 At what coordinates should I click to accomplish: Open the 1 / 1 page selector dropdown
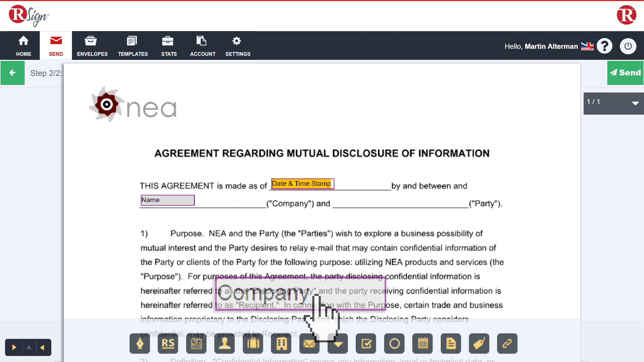pyautogui.click(x=613, y=103)
